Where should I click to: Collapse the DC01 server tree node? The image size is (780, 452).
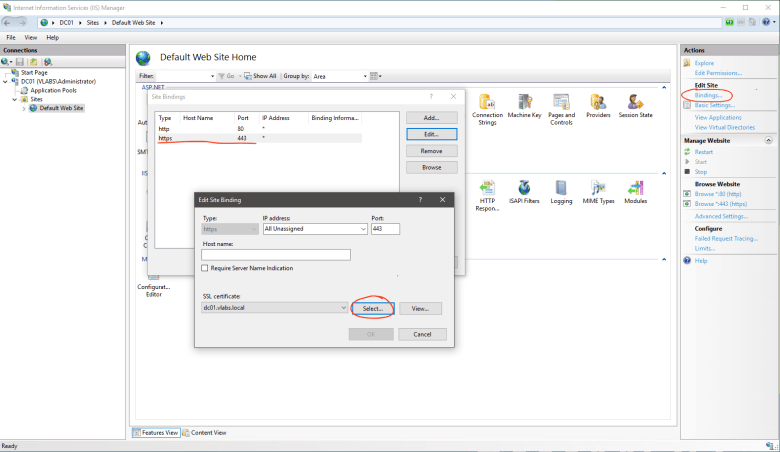(5, 82)
